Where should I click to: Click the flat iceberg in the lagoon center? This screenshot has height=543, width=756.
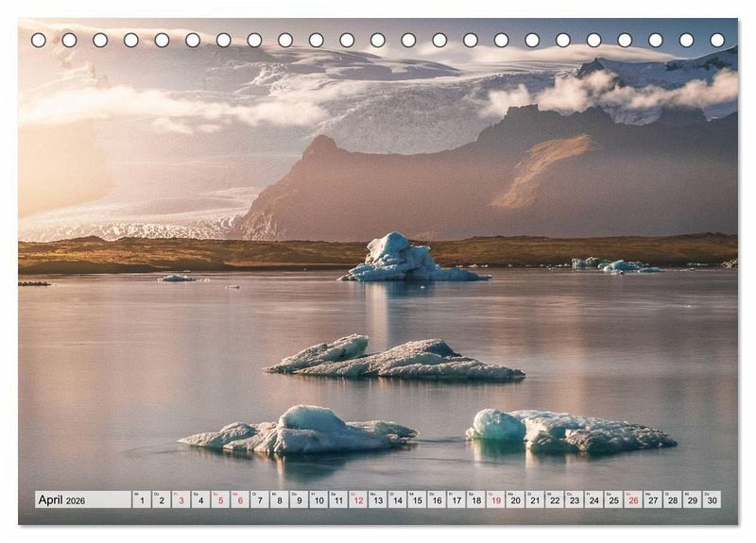(x=397, y=361)
